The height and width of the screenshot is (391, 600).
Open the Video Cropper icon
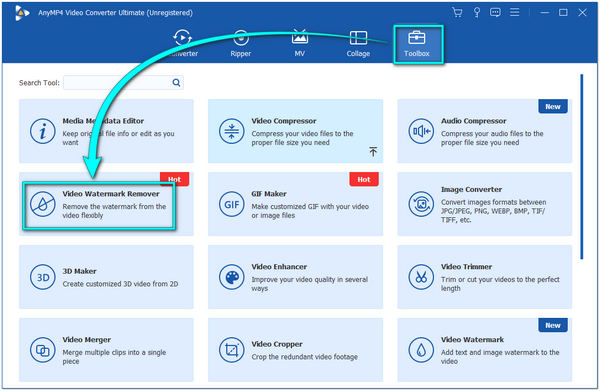tap(232, 350)
